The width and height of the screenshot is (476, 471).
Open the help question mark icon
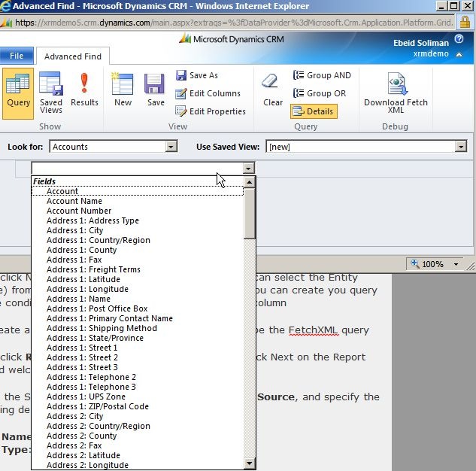(459, 39)
